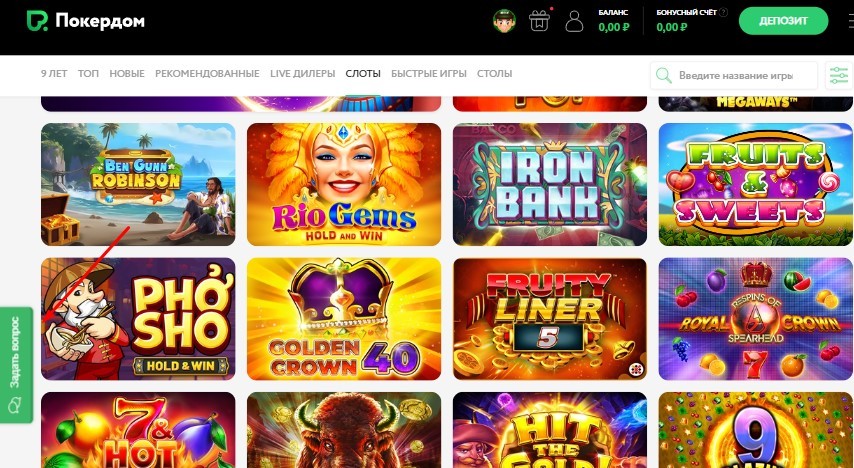854x468 pixels.
Task: Launch the Iron Bank slot
Action: tap(550, 184)
